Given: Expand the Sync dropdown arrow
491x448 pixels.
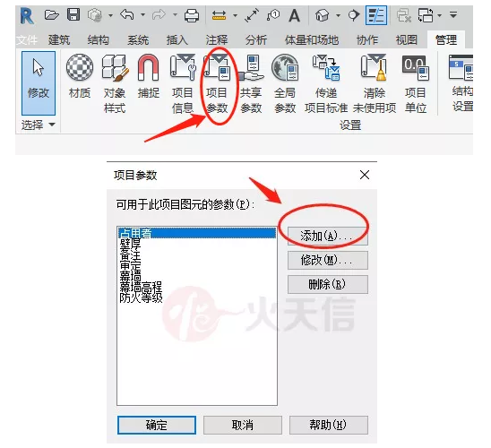Looking at the screenshot, I should coord(110,15).
